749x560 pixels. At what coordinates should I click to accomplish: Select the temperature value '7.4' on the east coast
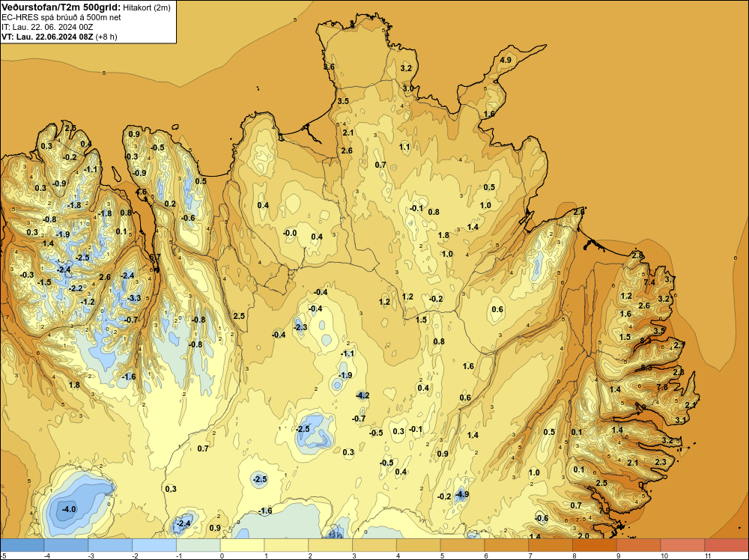(x=649, y=282)
